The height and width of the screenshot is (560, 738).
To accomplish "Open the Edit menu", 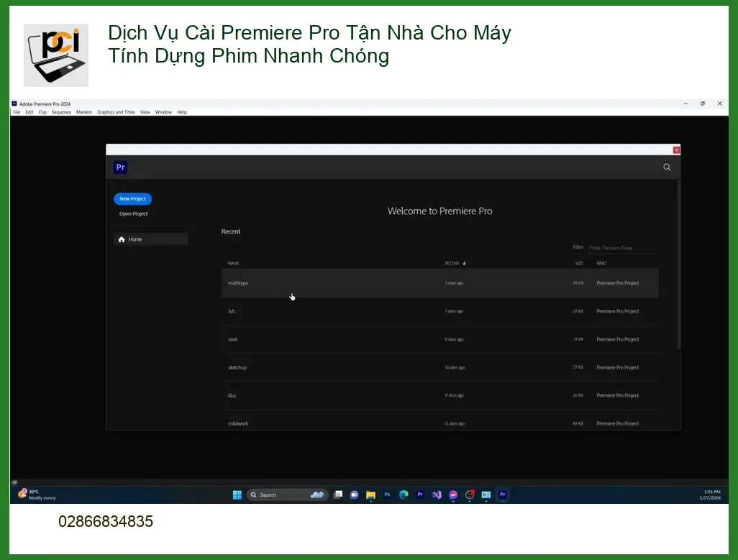I will (29, 112).
